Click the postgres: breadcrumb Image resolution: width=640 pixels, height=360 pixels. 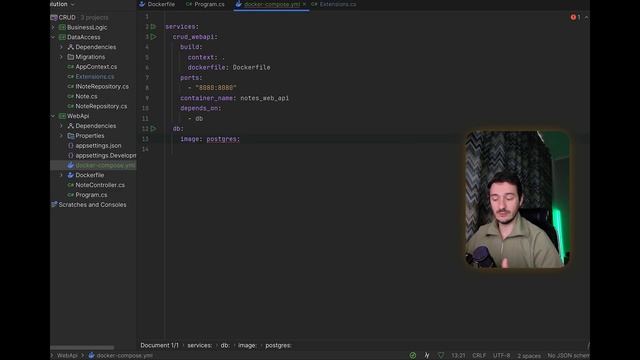pos(278,345)
